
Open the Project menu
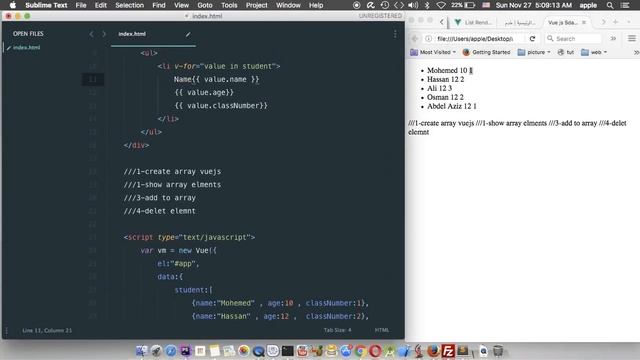[256, 5]
